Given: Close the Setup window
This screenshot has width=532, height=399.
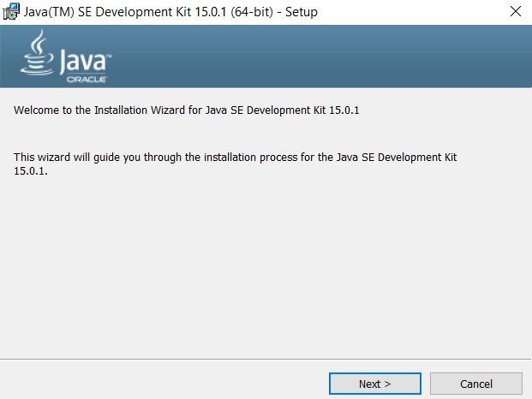Looking at the screenshot, I should [x=516, y=11].
